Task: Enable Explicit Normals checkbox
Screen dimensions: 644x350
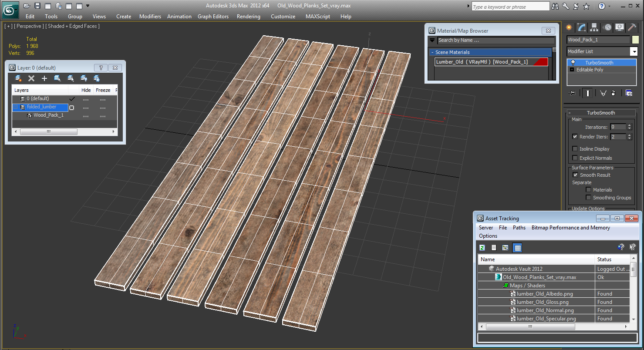Action: (575, 158)
